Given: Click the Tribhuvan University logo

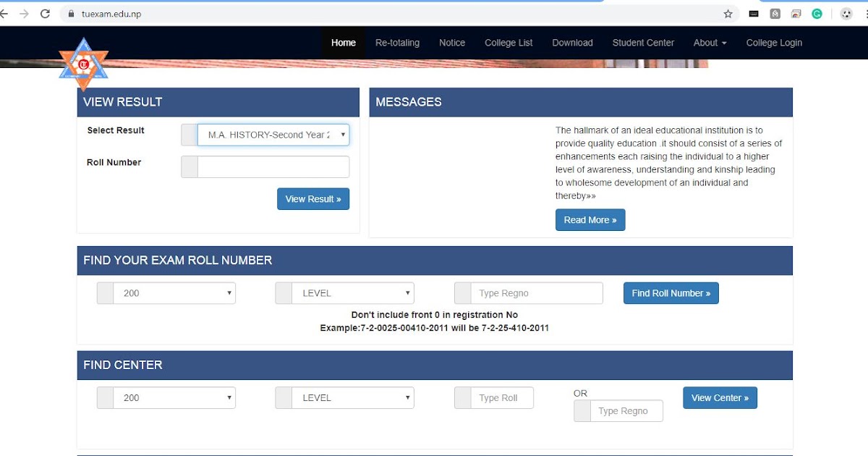Looking at the screenshot, I should tap(83, 64).
